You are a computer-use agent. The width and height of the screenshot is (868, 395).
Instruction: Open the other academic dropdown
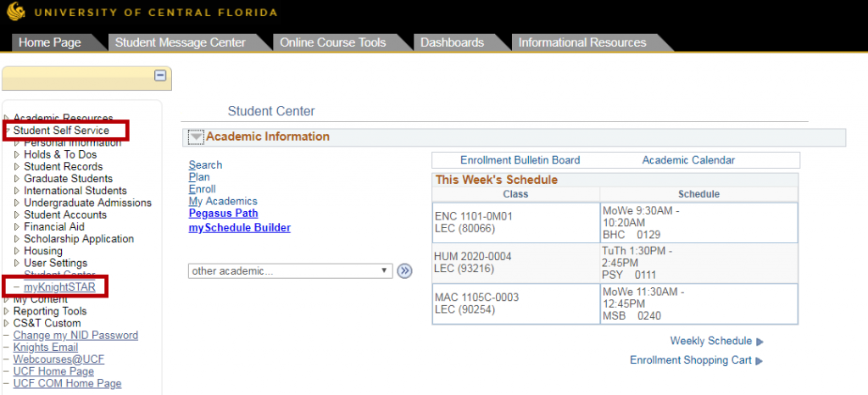tap(290, 271)
